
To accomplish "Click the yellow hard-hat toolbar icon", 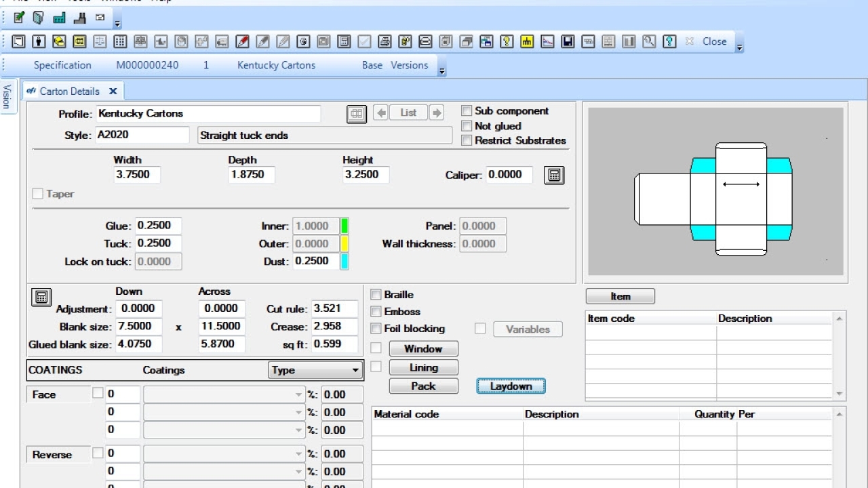I will point(59,41).
